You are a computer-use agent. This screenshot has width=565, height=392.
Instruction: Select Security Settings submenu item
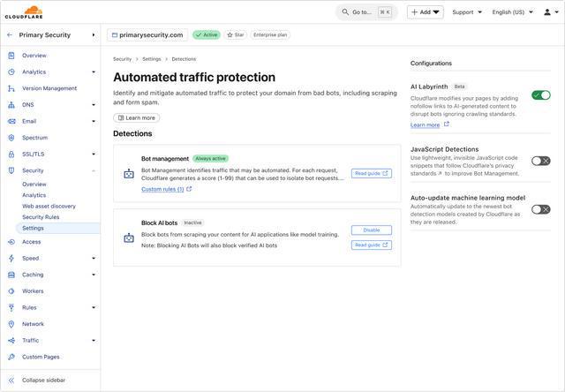click(57, 228)
